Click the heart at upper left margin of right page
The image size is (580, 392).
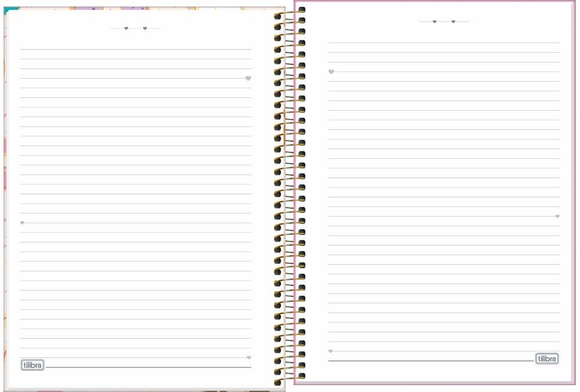click(x=331, y=72)
